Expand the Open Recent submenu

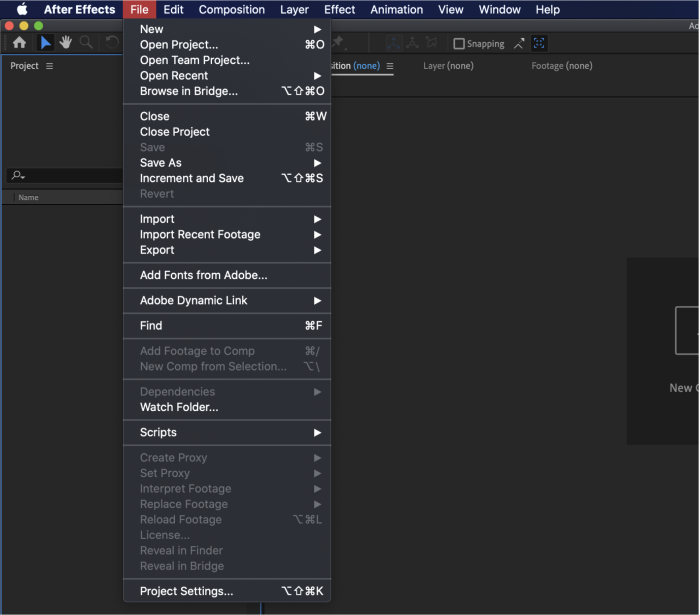227,76
